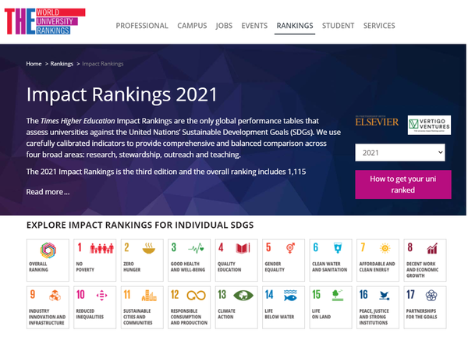468x362 pixels.
Task: Open SDG 9 Industry Innovation and Infrastructure
Action: pyautogui.click(x=48, y=307)
